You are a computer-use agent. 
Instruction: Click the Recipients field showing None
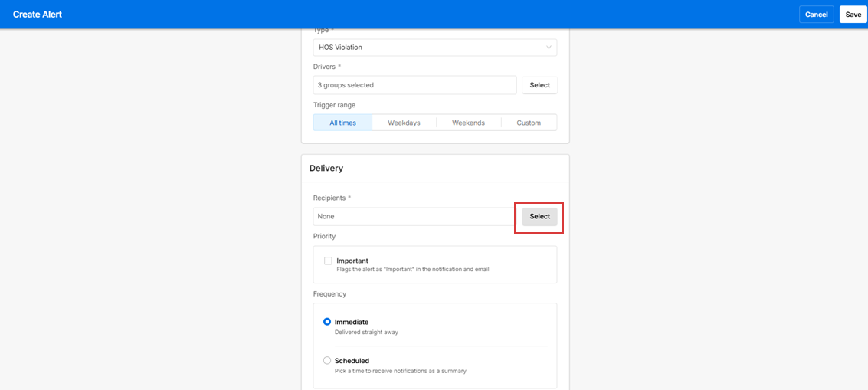click(x=413, y=217)
